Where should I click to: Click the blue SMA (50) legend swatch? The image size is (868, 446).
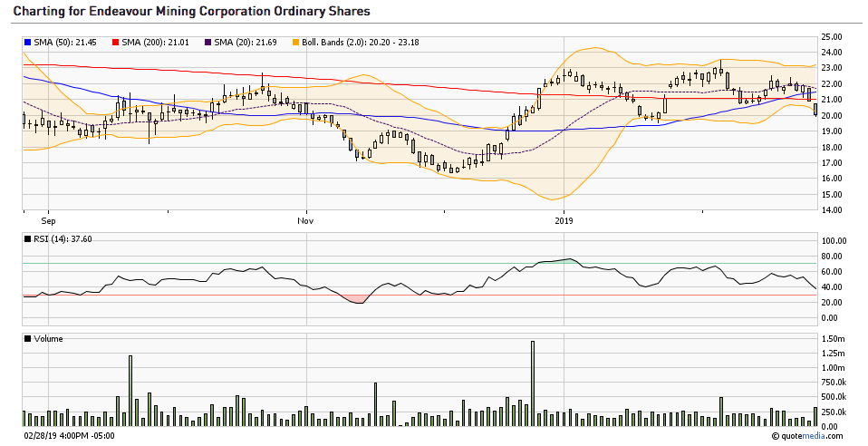point(28,42)
